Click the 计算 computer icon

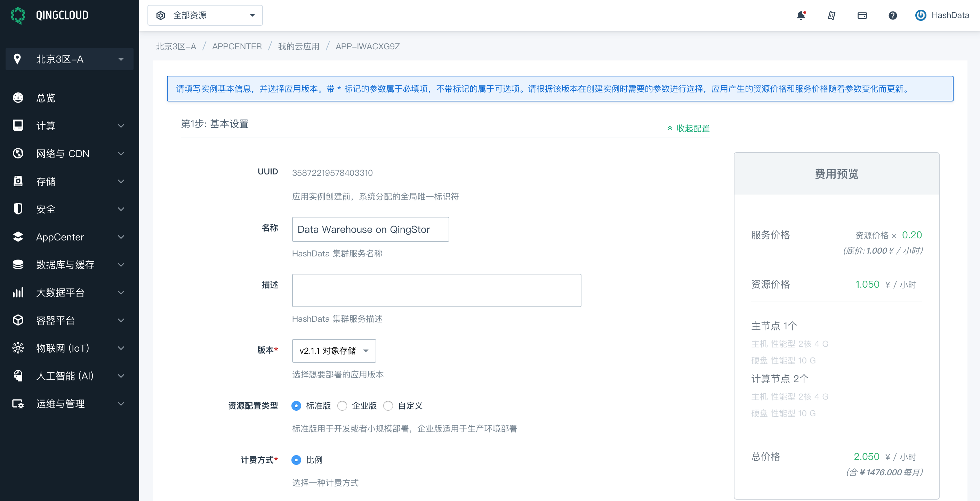(18, 125)
